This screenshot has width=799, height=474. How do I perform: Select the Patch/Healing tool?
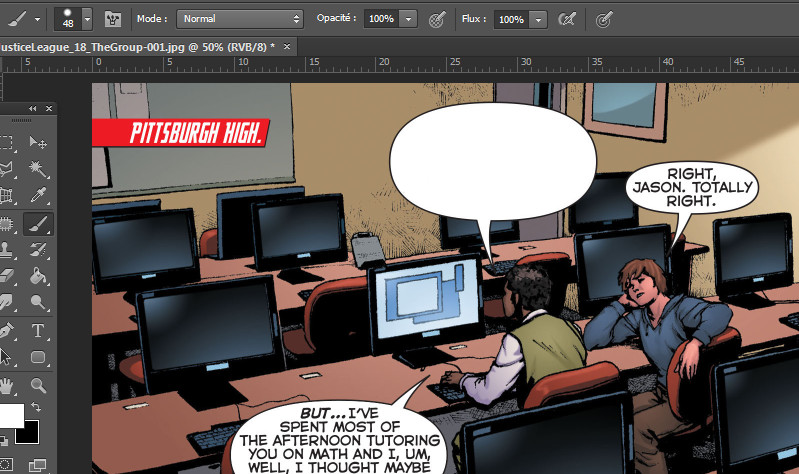pyautogui.click(x=6, y=224)
